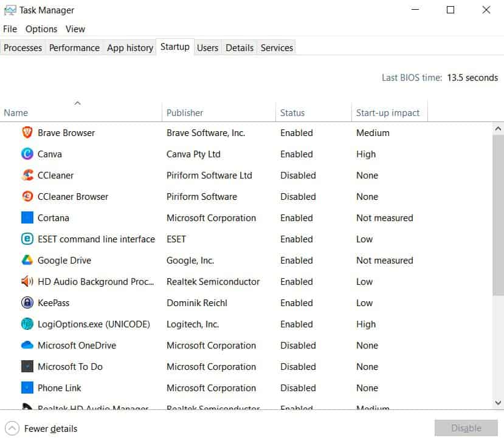
Task: Click the Name column sort arrow indicator
Action: [77, 103]
